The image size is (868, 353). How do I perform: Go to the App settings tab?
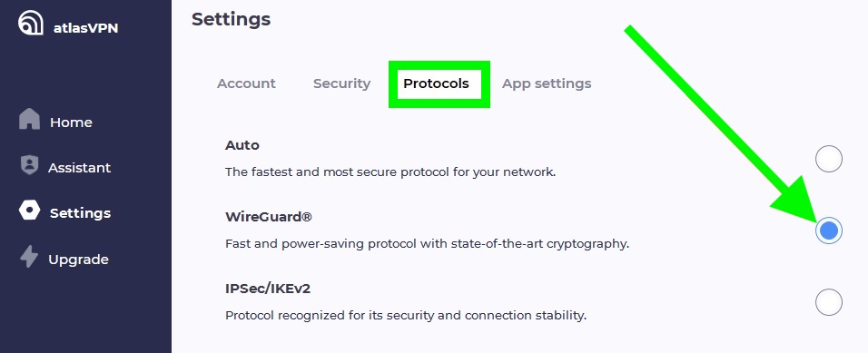point(547,84)
